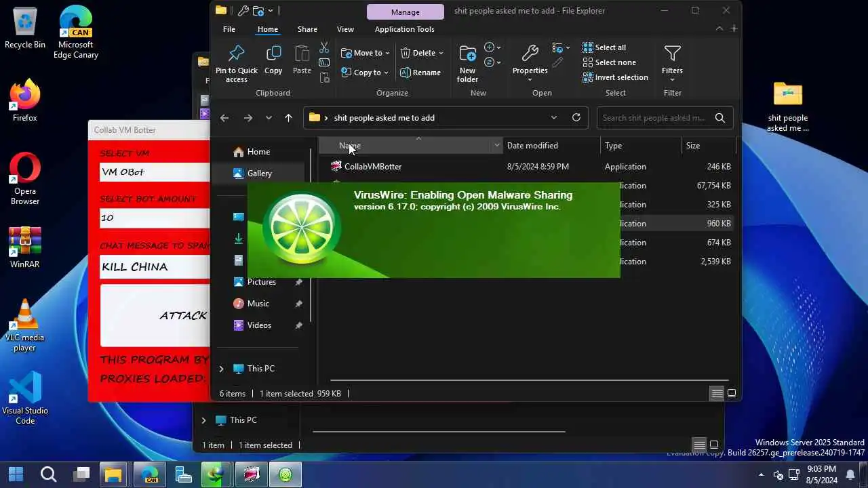
Task: Open the Windows Start menu
Action: click(16, 474)
